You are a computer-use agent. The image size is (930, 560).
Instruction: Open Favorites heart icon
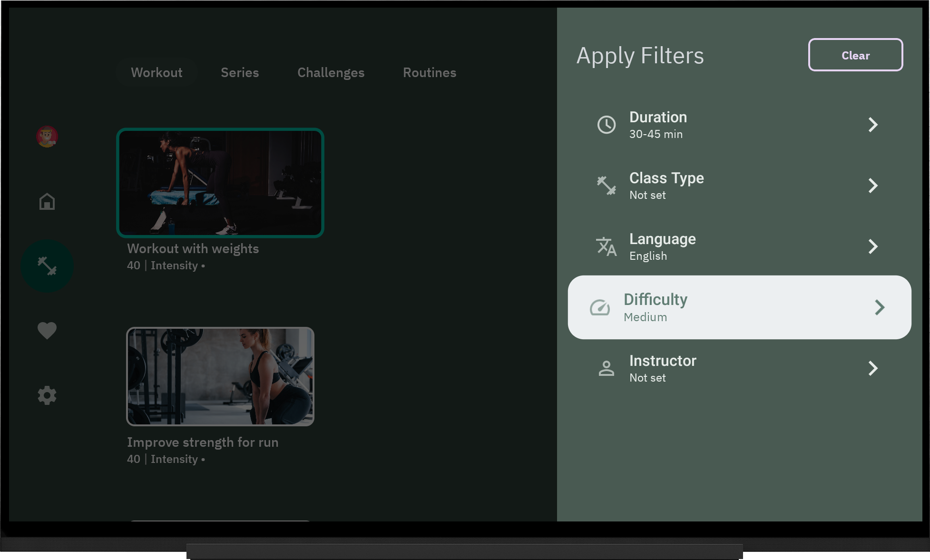coord(47,330)
